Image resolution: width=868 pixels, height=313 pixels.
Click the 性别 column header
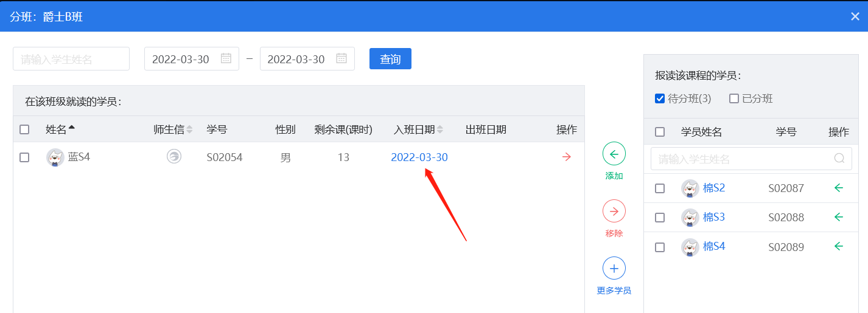click(x=285, y=129)
